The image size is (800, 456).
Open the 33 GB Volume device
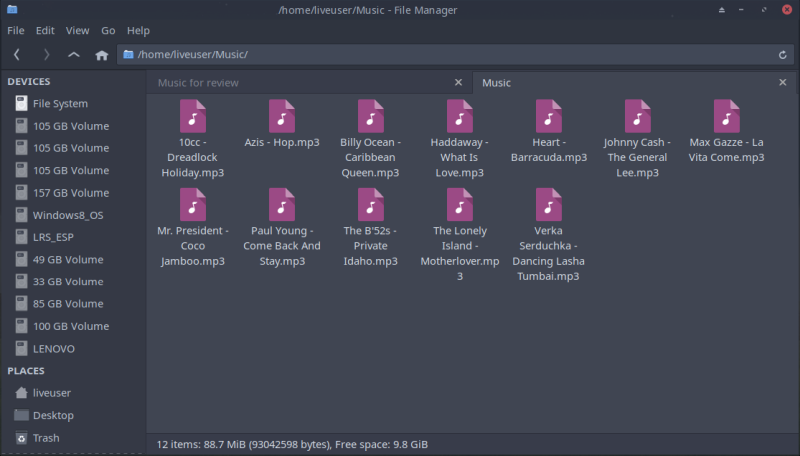tap(68, 282)
